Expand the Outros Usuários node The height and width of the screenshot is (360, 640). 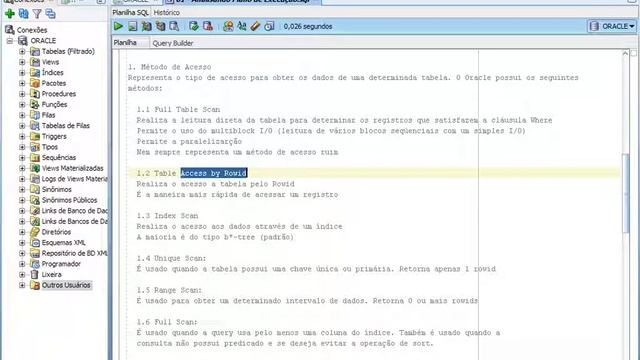(22, 285)
